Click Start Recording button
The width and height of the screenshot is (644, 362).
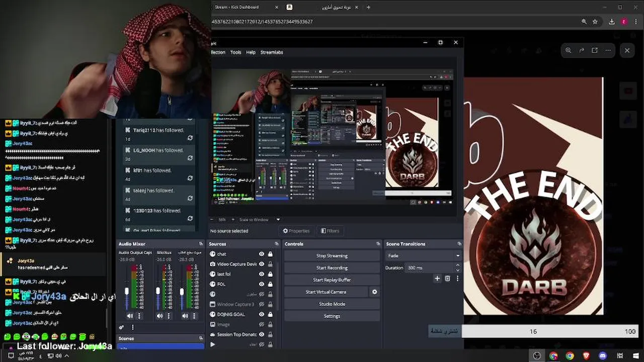point(332,267)
